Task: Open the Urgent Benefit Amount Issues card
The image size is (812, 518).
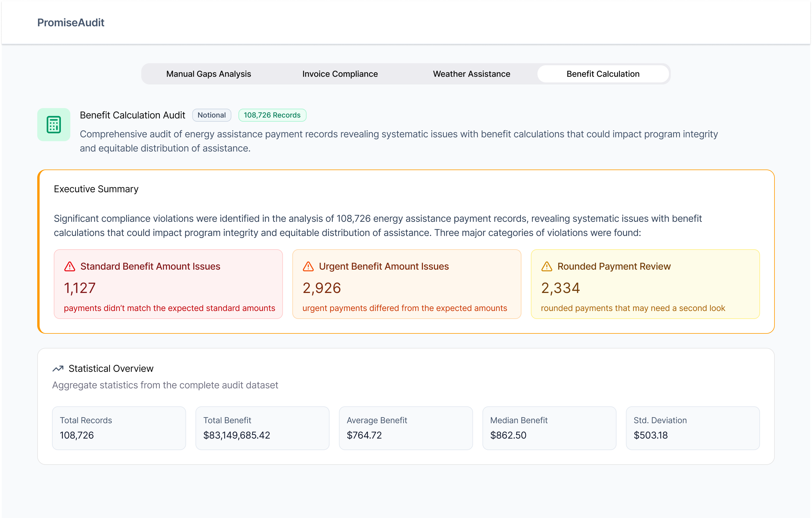Action: [407, 284]
